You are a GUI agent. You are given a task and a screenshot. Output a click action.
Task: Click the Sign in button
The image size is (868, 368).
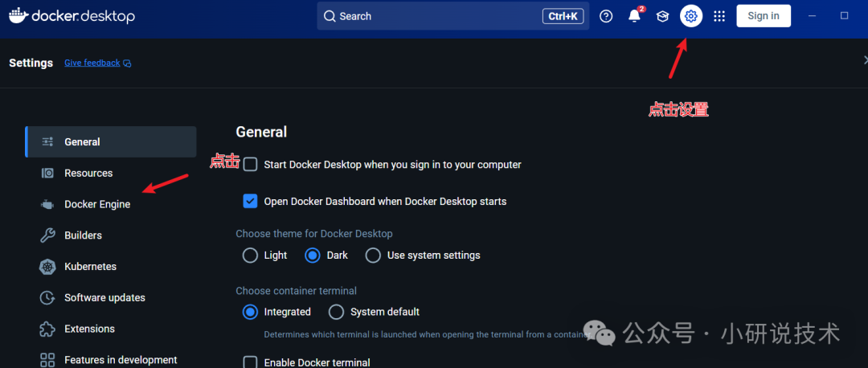coord(764,16)
